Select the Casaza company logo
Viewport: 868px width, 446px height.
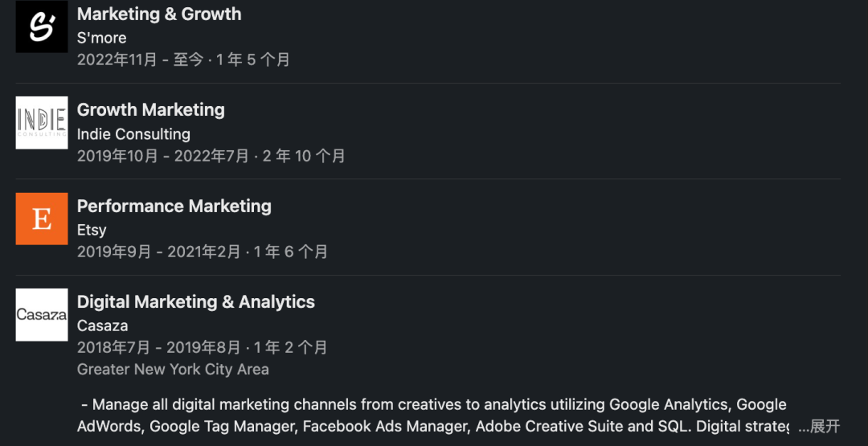pyautogui.click(x=42, y=314)
